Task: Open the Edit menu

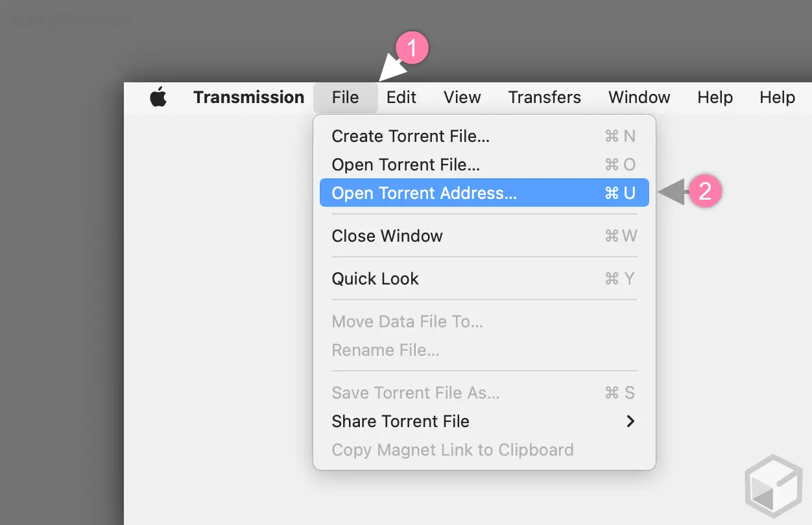Action: 401,97
